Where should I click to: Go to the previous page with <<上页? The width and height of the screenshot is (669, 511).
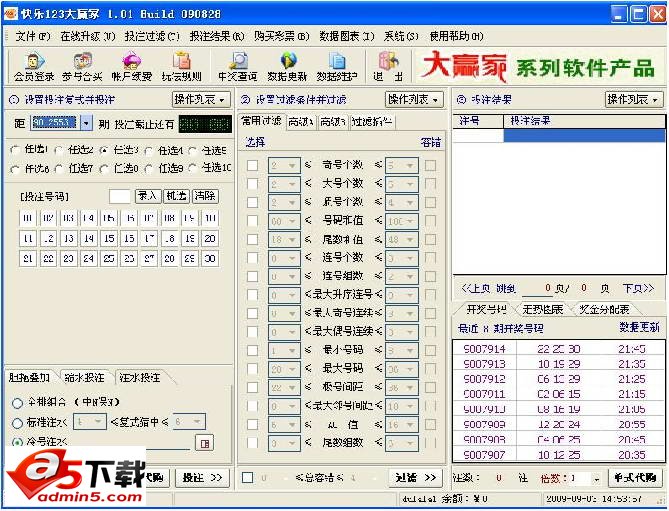click(x=475, y=289)
